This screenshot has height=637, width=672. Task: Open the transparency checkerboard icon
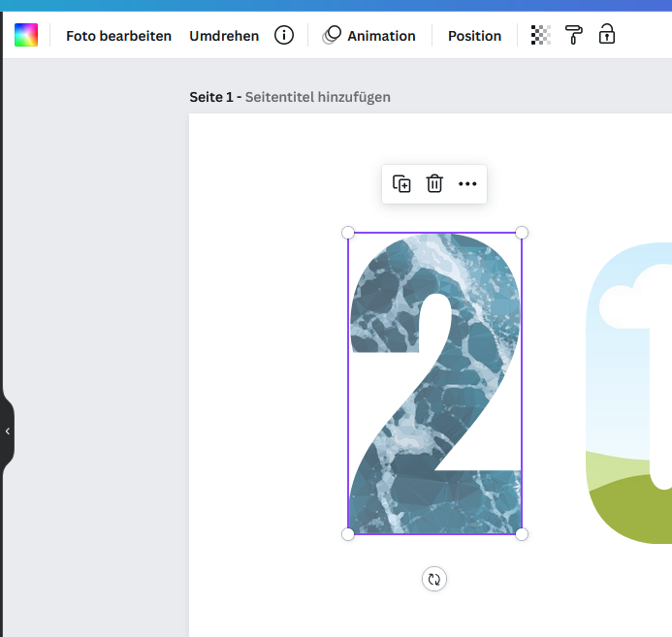point(541,36)
